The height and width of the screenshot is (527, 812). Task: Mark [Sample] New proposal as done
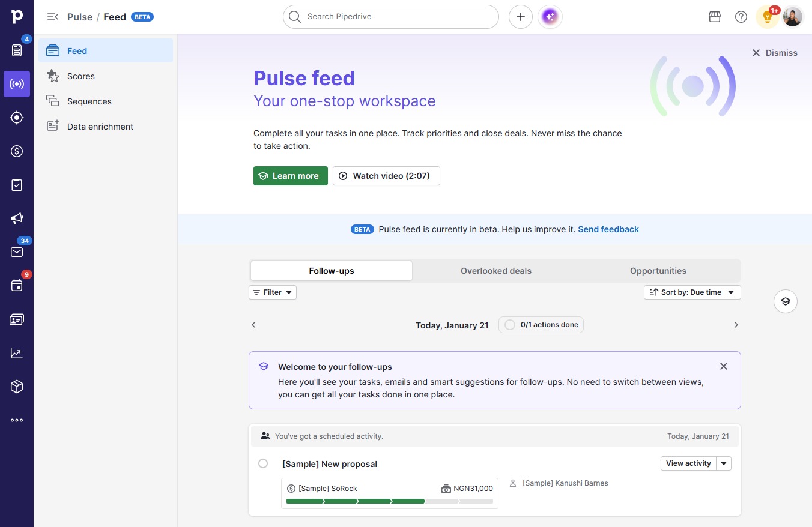click(x=263, y=463)
